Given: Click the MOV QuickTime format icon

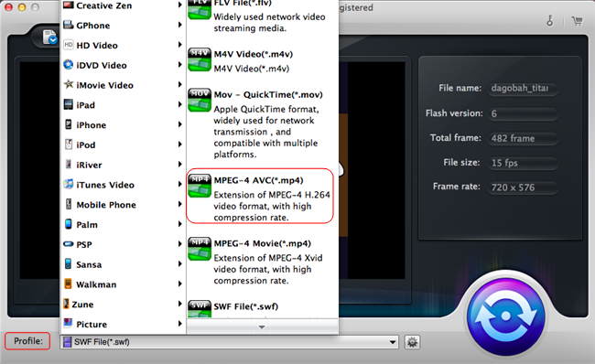Looking at the screenshot, I should 200,100.
